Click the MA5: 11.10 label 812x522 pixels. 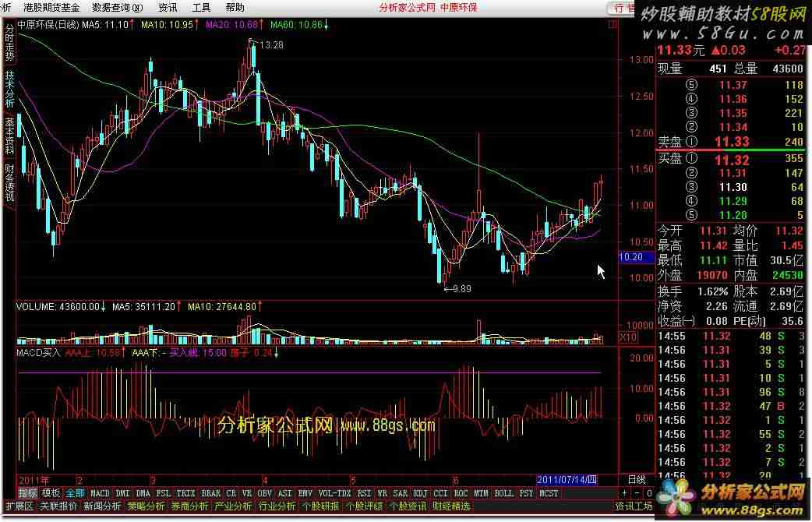pyautogui.click(x=105, y=24)
